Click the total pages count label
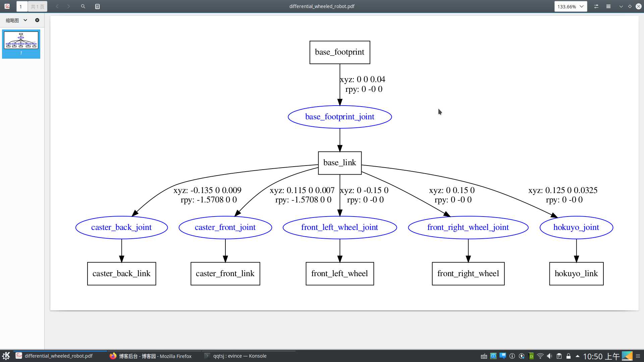644x362 pixels. click(x=38, y=6)
